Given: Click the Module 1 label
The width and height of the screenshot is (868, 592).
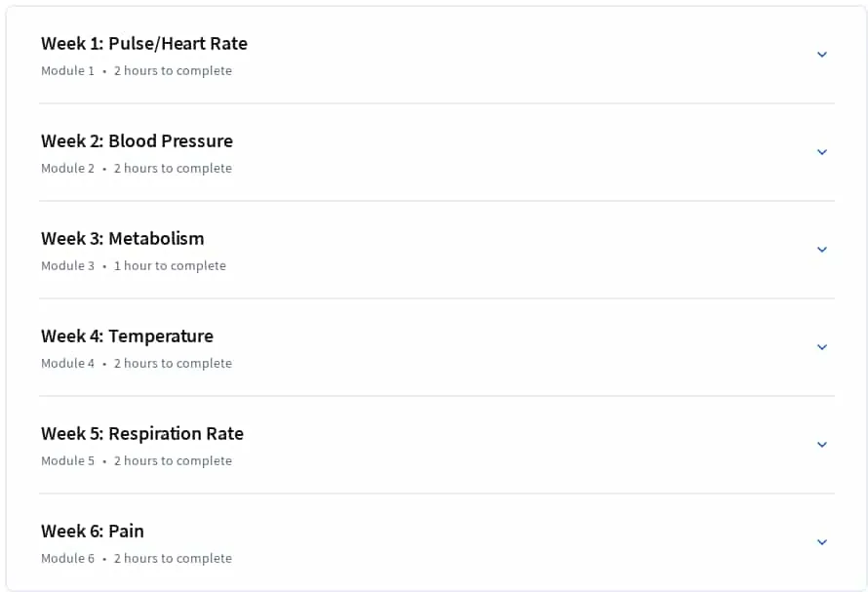Looking at the screenshot, I should (x=67, y=71).
